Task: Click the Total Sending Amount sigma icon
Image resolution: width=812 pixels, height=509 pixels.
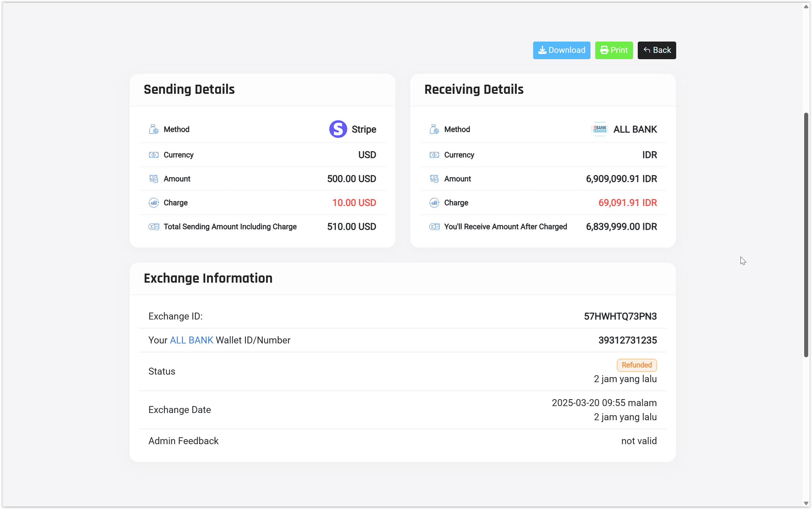Action: (154, 227)
